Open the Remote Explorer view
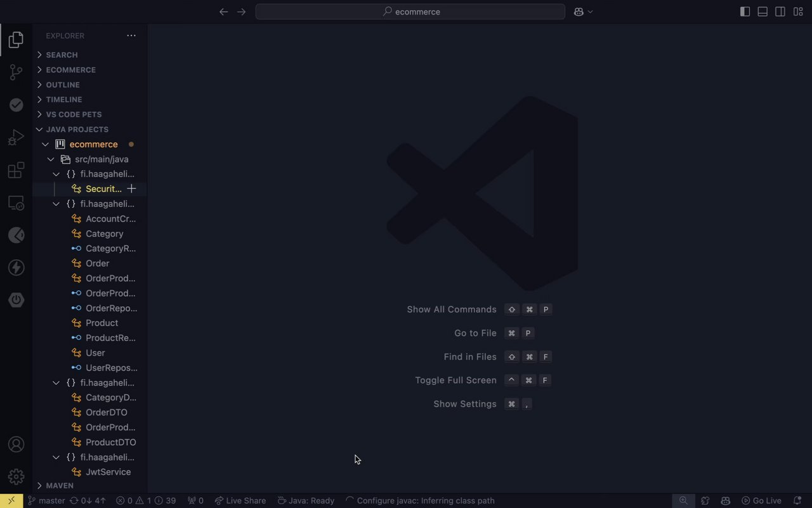812x508 pixels. pos(16,203)
